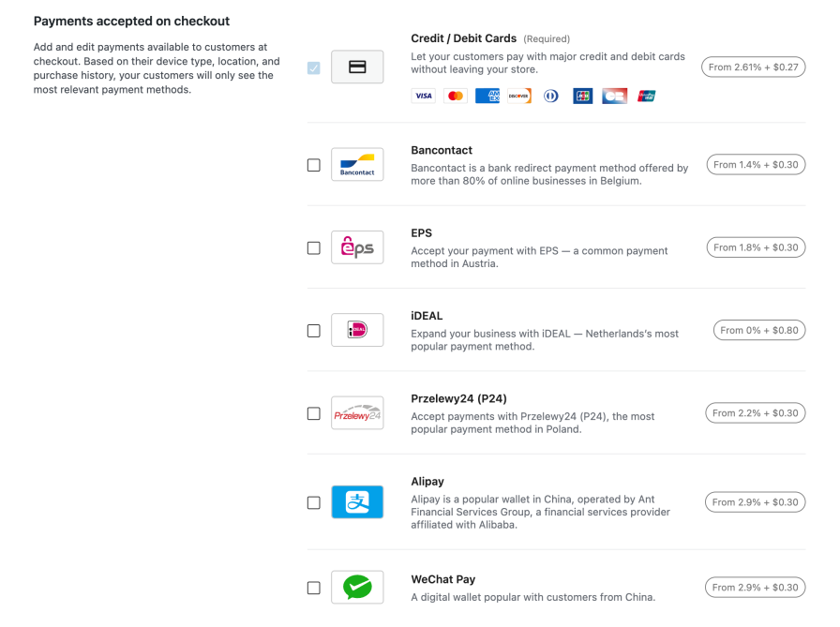Click the Mastercard logo icon

[x=455, y=95]
